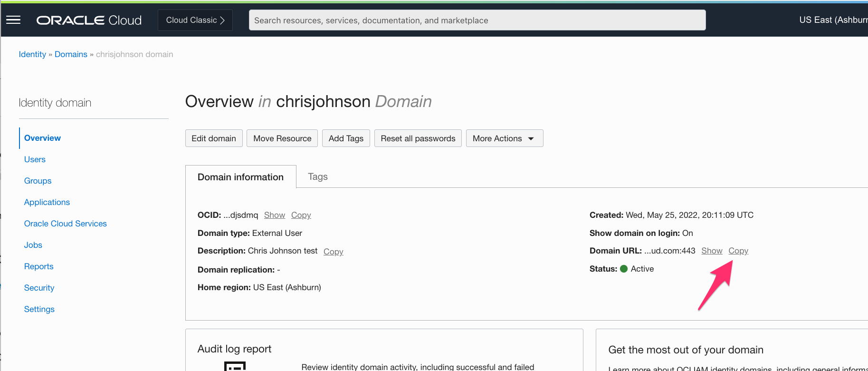Screen dimensions: 868x371
Task: Open Cloud Classic console
Action: click(x=195, y=20)
